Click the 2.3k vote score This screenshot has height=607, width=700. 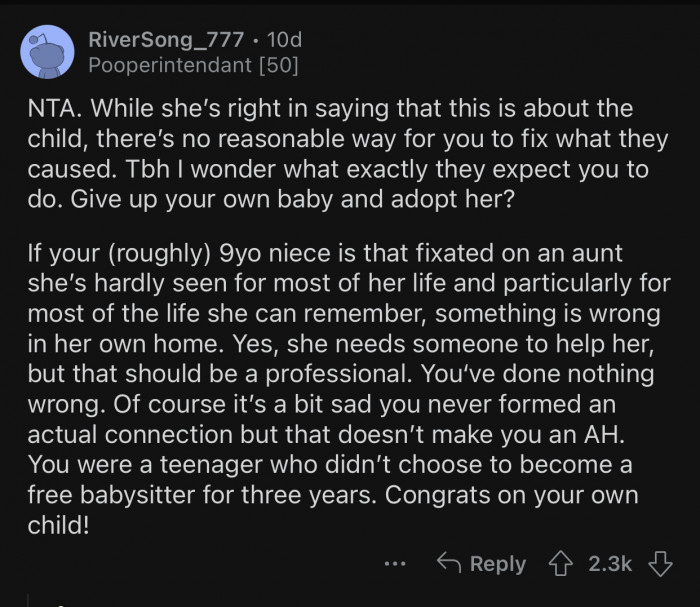(610, 564)
